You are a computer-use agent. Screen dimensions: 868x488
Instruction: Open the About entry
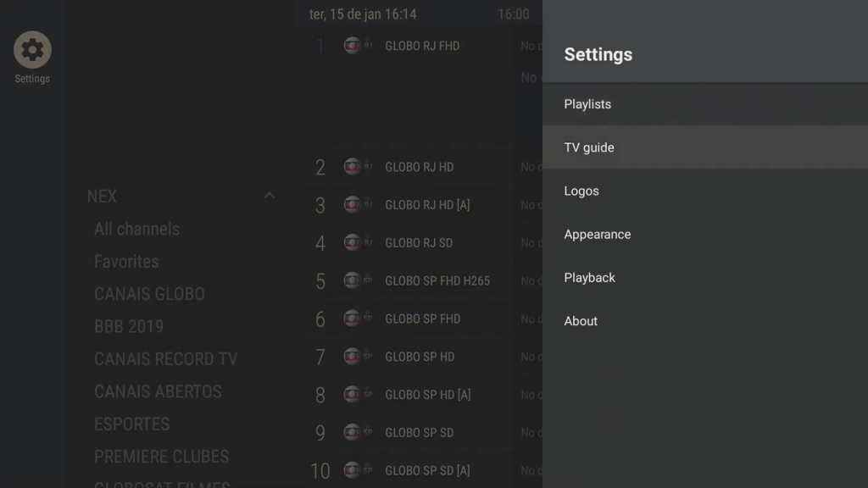click(581, 321)
